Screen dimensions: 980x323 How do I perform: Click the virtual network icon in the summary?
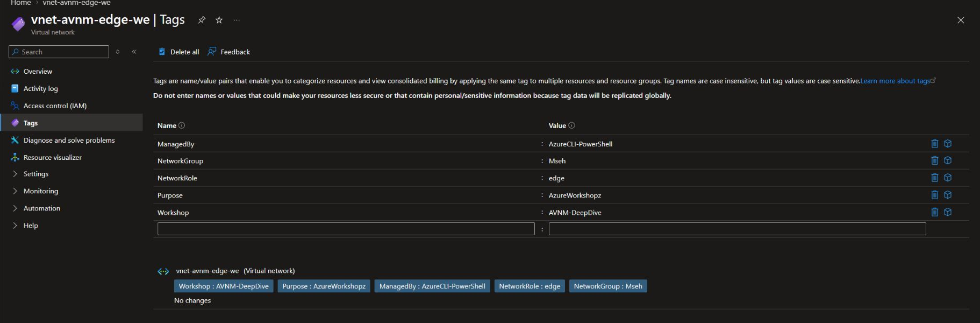tap(163, 271)
